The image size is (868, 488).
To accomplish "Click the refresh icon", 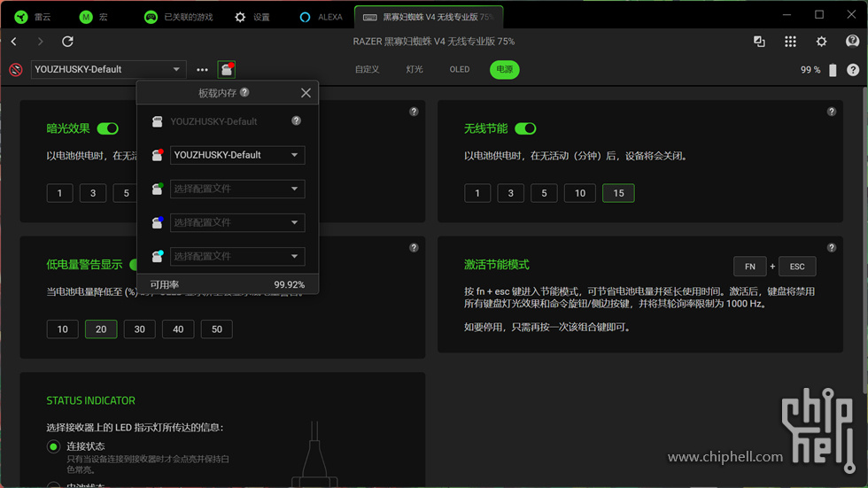I will point(67,42).
